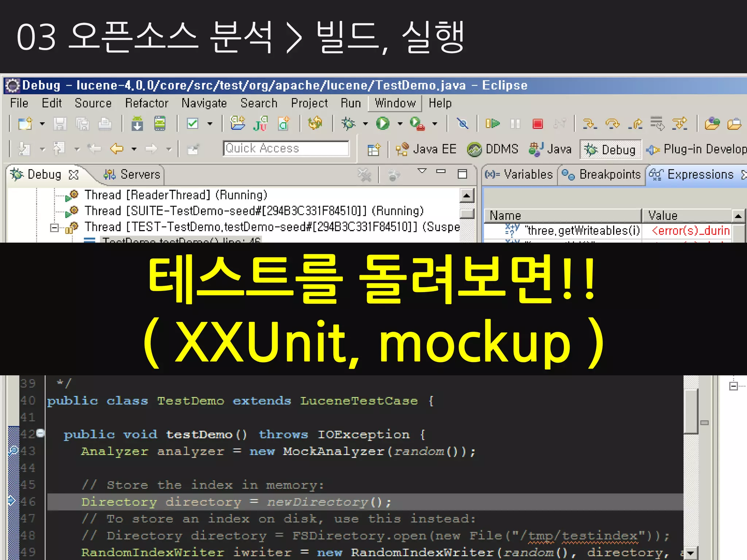Toggle Skip All Breakpoints icon
The image size is (747, 560).
[463, 124]
